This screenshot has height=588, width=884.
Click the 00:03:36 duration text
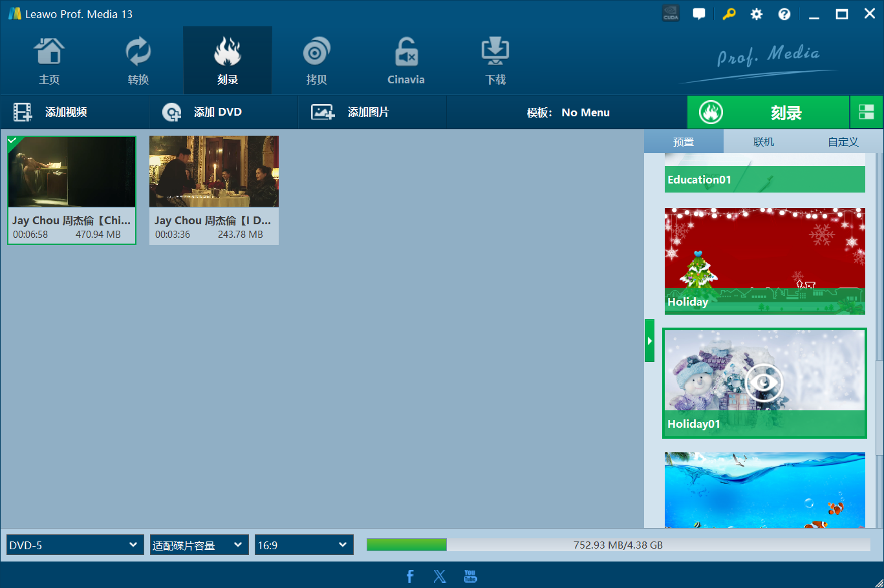(173, 235)
